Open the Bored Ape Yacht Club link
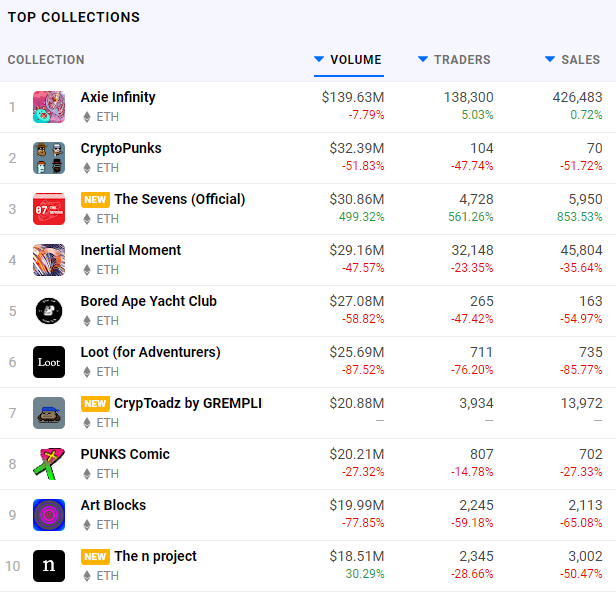The width and height of the screenshot is (616, 592). pyautogui.click(x=148, y=301)
